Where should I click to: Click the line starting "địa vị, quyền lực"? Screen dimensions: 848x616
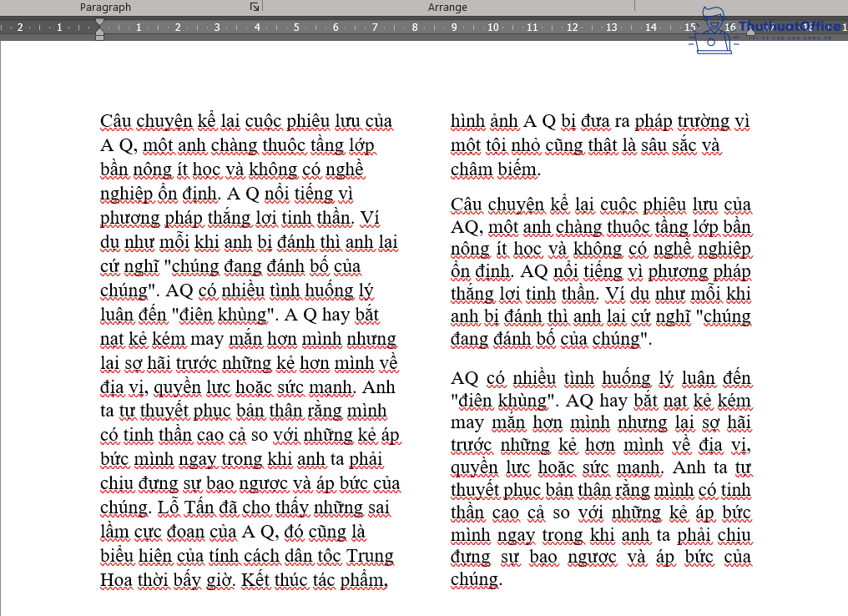click(248, 387)
